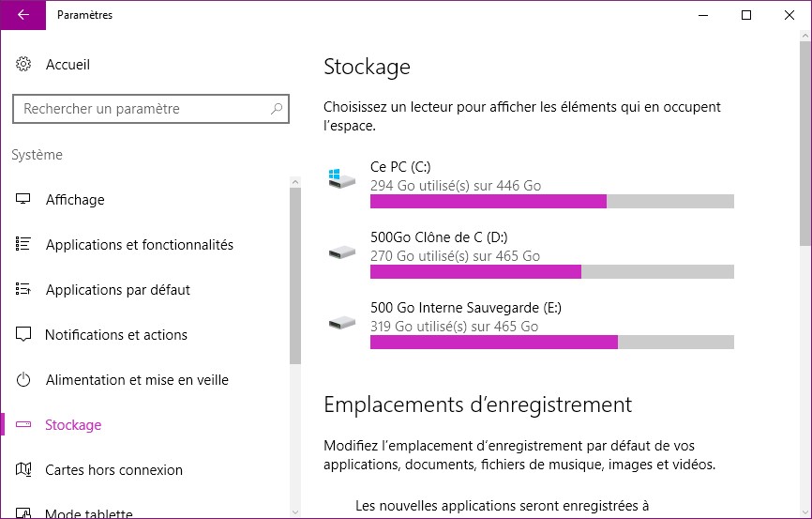812x519 pixels.
Task: Open the 500 Go Interne Sauvegarde (E:) drive
Action: click(465, 308)
